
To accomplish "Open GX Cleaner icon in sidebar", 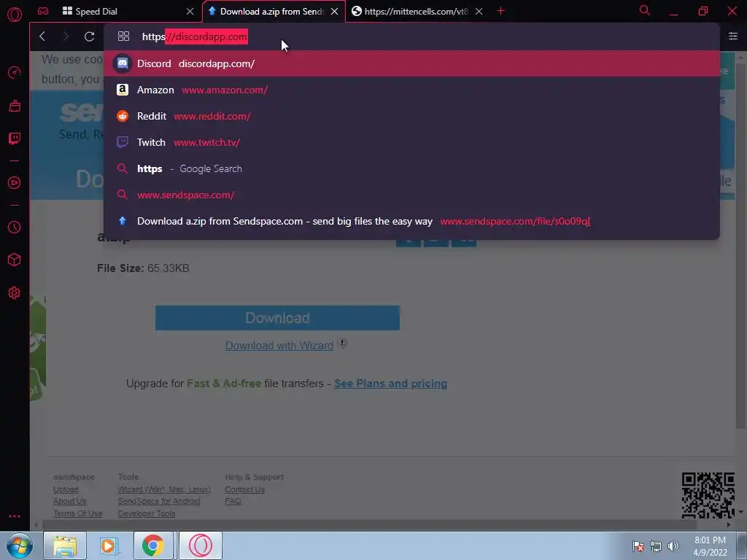I will [x=15, y=106].
